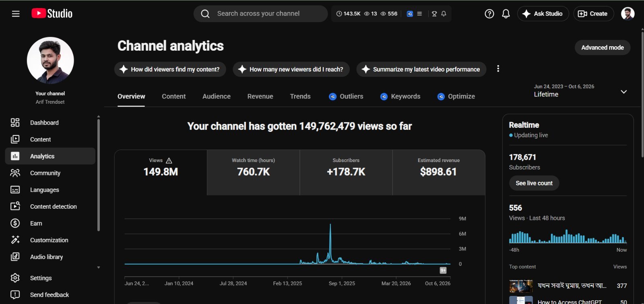Open Dashboard in the sidebar
Screen dimensions: 644x304
pyautogui.click(x=50, y=123)
